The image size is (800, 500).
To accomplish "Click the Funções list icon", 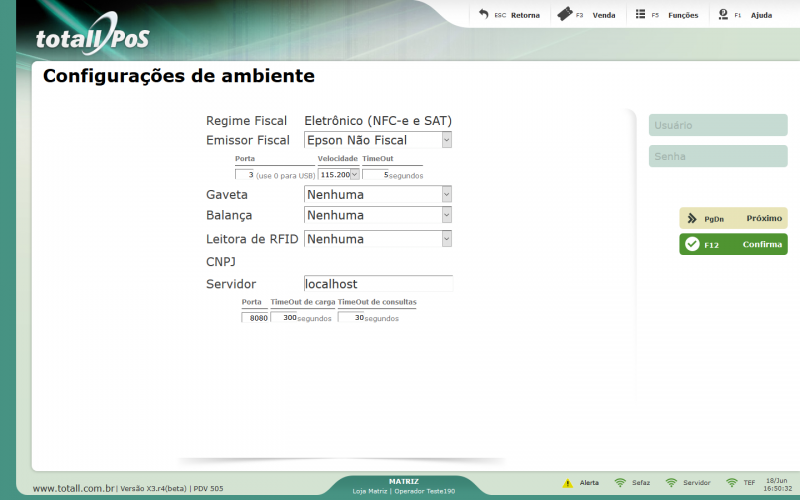I will (x=640, y=14).
